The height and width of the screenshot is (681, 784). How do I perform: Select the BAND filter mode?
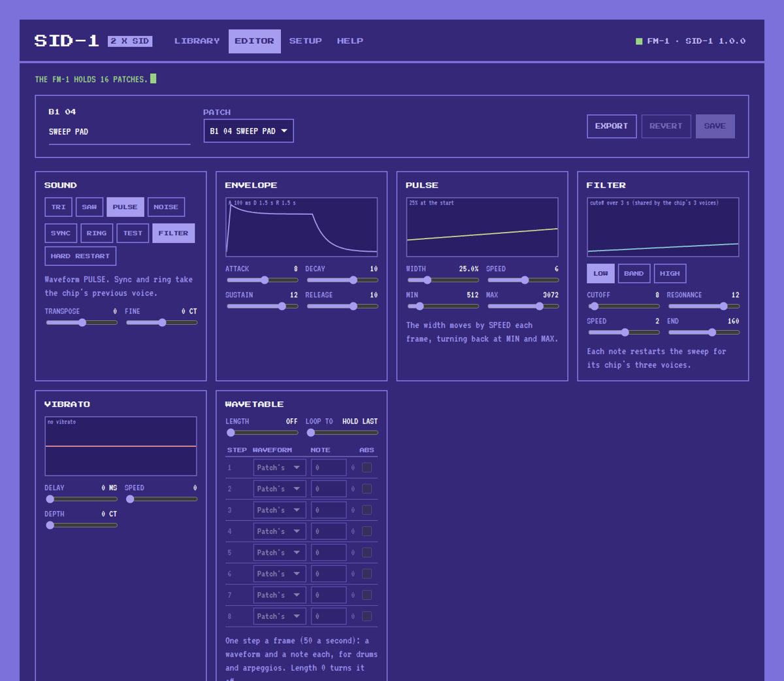tap(634, 274)
